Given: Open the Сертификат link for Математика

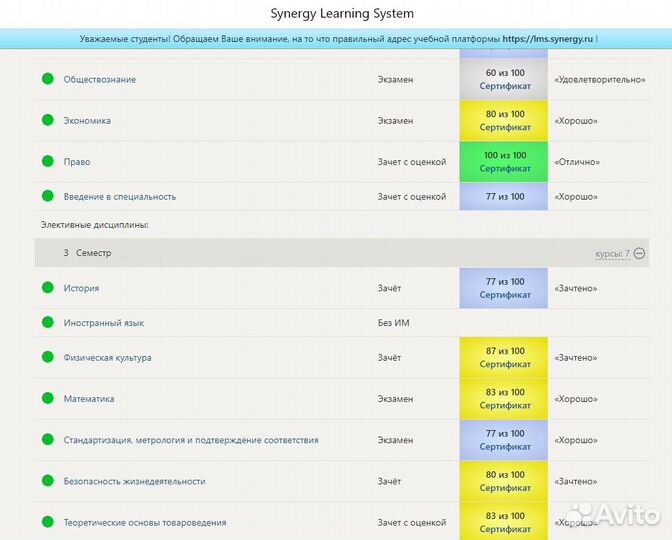Looking at the screenshot, I should coord(505,406).
